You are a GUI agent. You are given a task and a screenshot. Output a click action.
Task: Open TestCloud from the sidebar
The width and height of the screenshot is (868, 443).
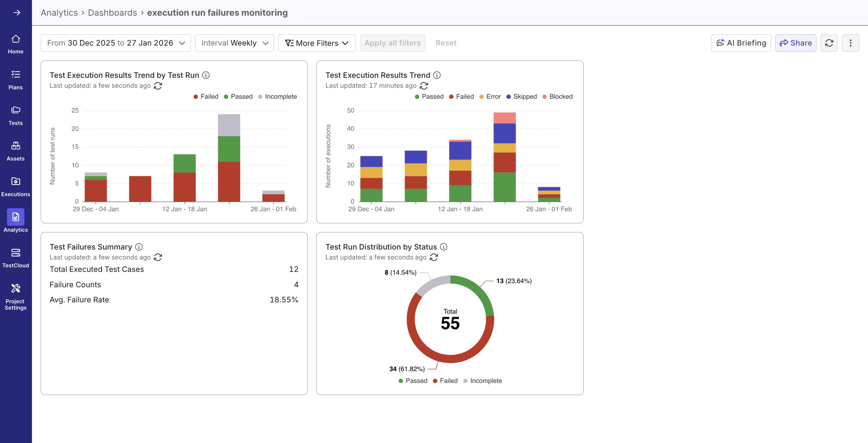coord(15,256)
